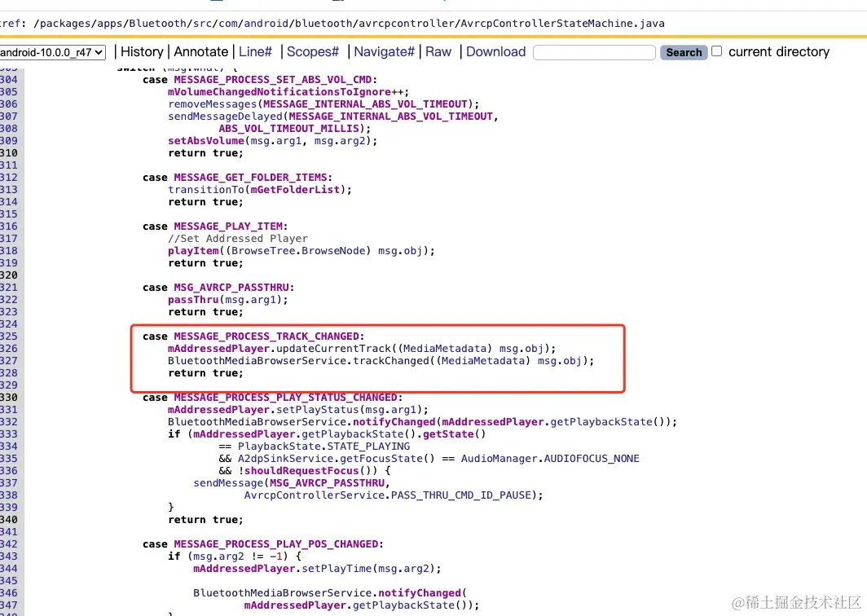
Task: Click PASS_THRU_CMD_ID_PAUSE constant
Action: (460, 495)
